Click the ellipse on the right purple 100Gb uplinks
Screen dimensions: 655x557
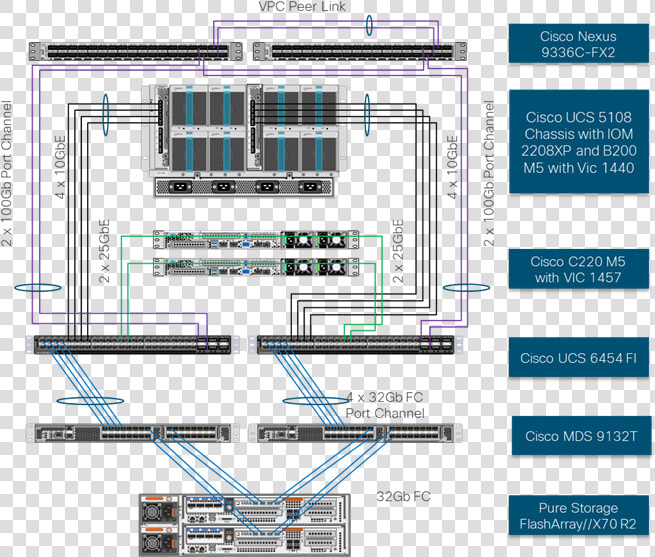[x=466, y=287]
